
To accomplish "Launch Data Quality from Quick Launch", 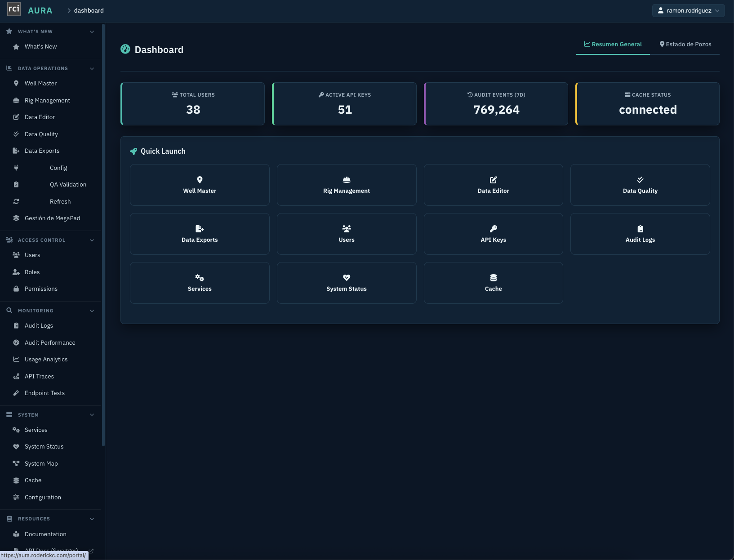I will (x=640, y=185).
